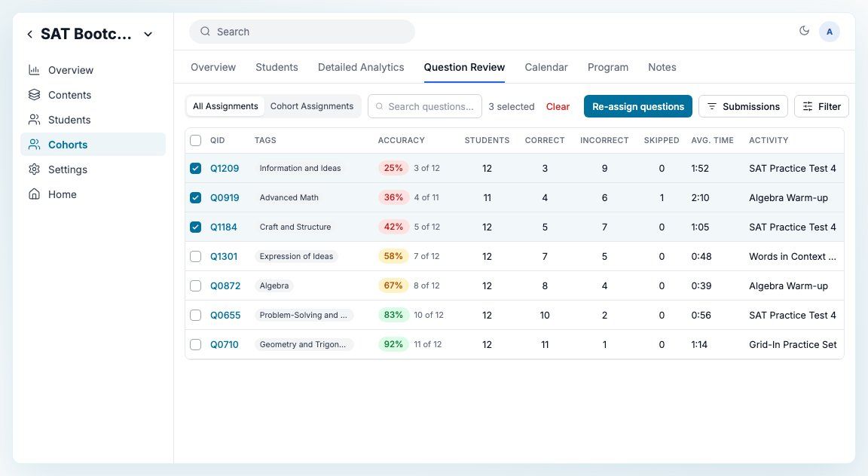This screenshot has height=476, width=868.
Task: Toggle dark mode moon icon
Action: click(x=804, y=31)
